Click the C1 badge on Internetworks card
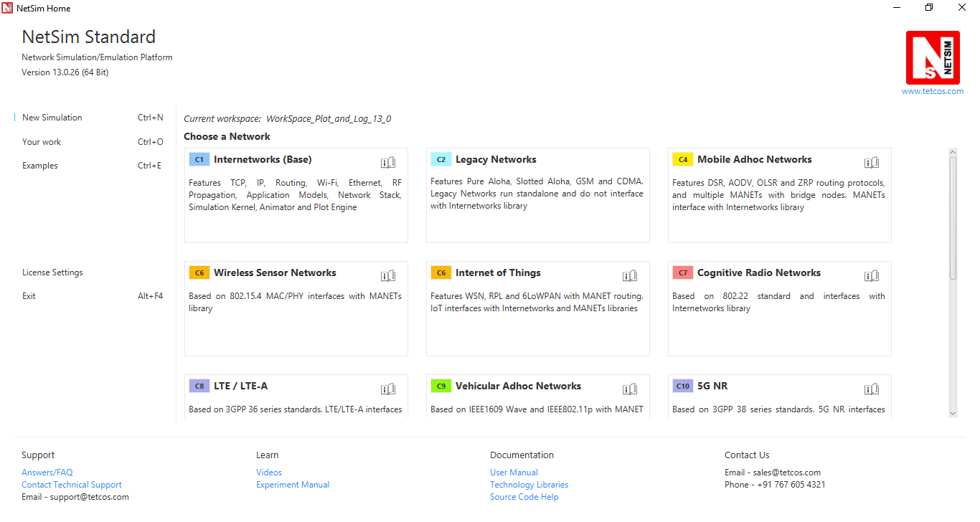This screenshot has width=980, height=522. tap(199, 160)
